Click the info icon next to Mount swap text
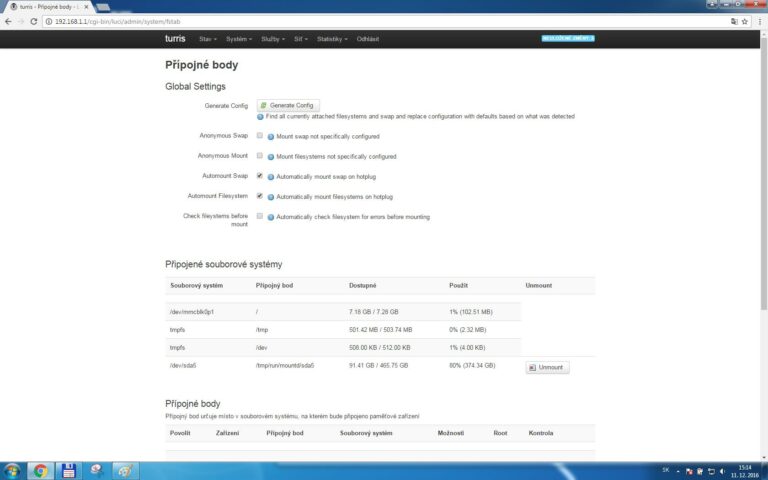This screenshot has width=768, height=480. click(x=270, y=137)
